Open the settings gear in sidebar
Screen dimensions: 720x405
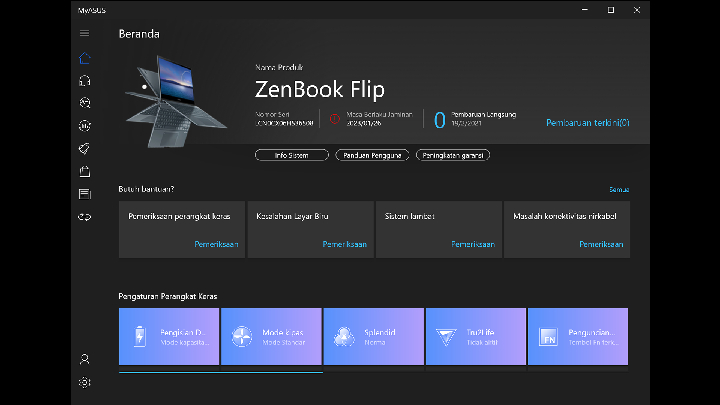(x=85, y=382)
